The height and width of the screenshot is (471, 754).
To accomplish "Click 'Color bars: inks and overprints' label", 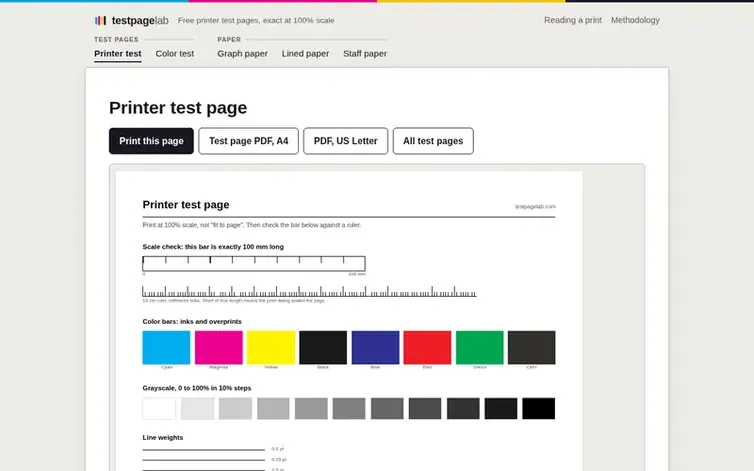I will (x=192, y=321).
